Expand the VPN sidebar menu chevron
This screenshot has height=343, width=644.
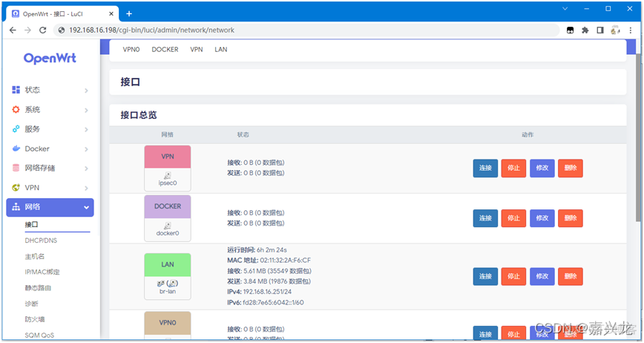pyautogui.click(x=86, y=188)
